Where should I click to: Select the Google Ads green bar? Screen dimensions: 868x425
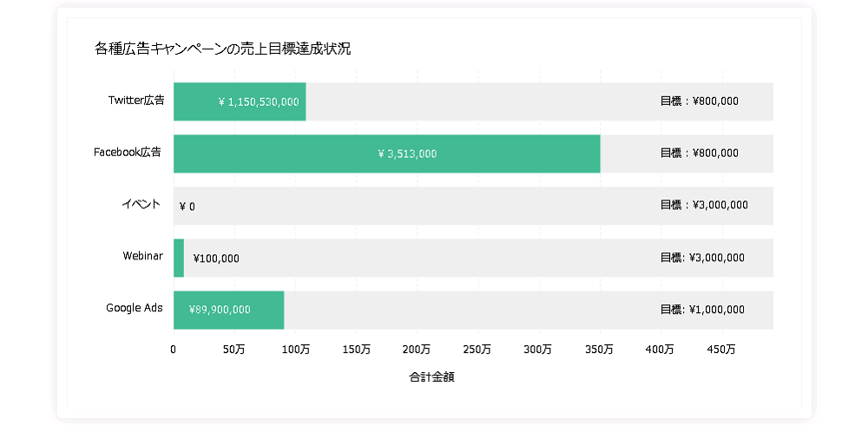228,310
